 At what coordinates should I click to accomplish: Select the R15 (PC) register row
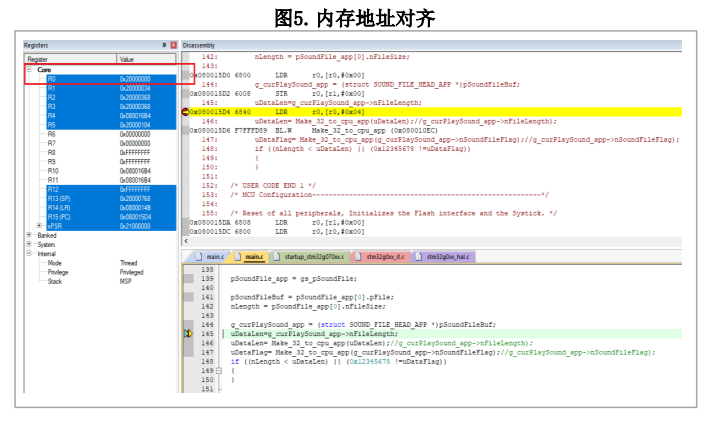point(111,217)
